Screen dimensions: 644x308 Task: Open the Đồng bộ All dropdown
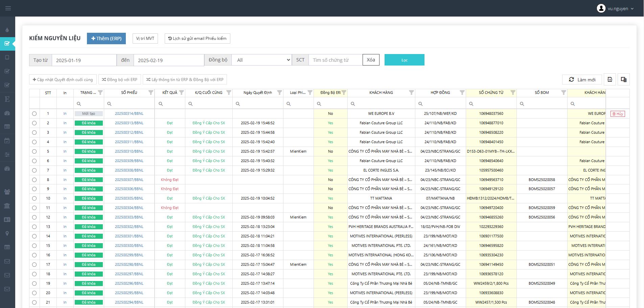tap(262, 60)
